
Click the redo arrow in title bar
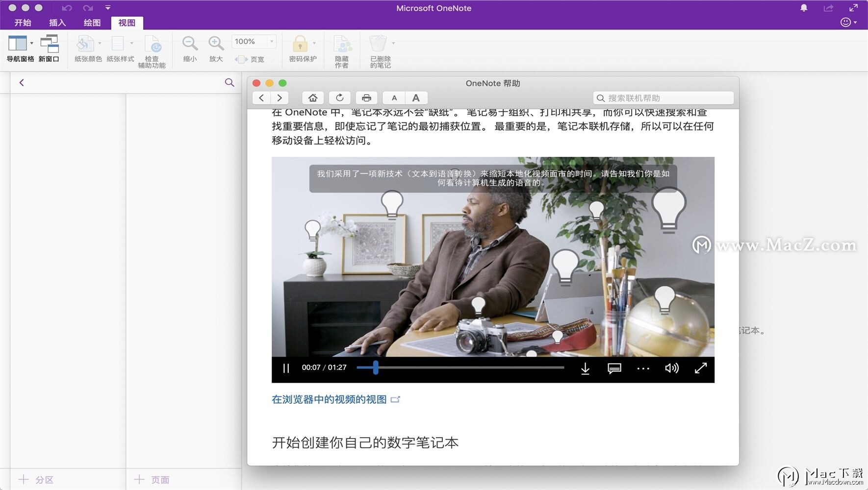coord(88,8)
